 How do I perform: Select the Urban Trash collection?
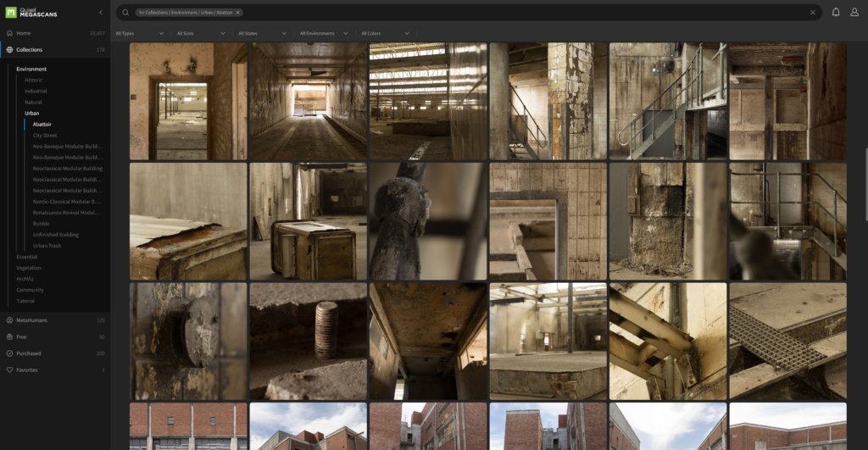47,246
